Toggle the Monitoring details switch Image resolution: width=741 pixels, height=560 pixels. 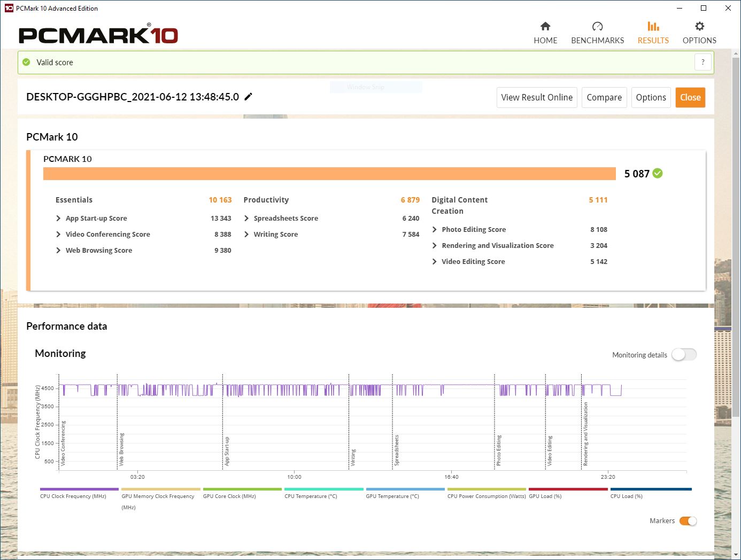point(684,354)
